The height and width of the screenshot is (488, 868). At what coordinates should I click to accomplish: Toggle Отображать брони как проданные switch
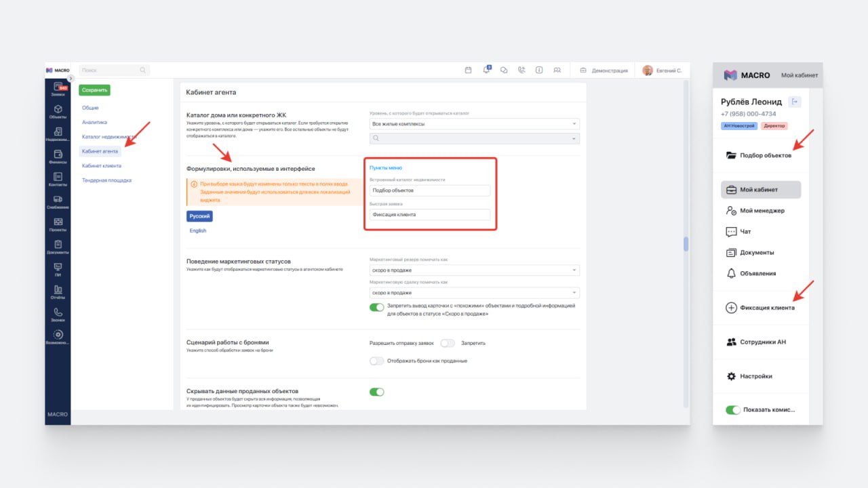[376, 361]
